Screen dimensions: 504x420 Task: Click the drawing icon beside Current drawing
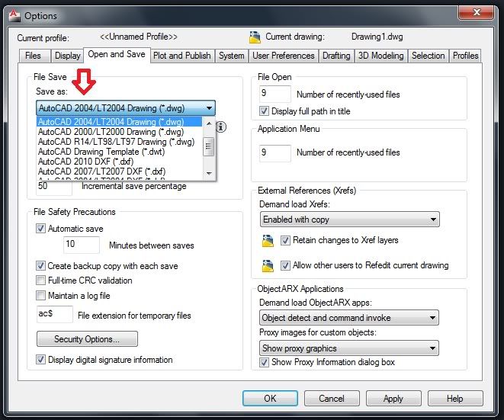pos(255,37)
